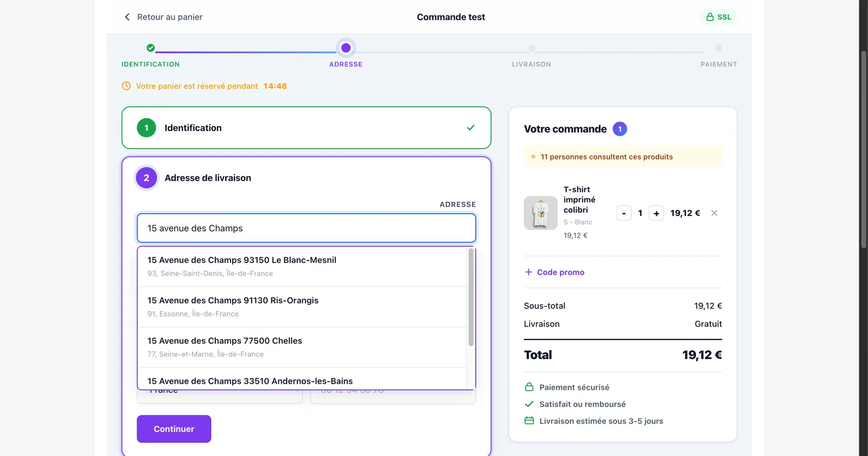Choose 15 Avenue des Champs 33510 Andernos-les-Bains

click(x=302, y=379)
